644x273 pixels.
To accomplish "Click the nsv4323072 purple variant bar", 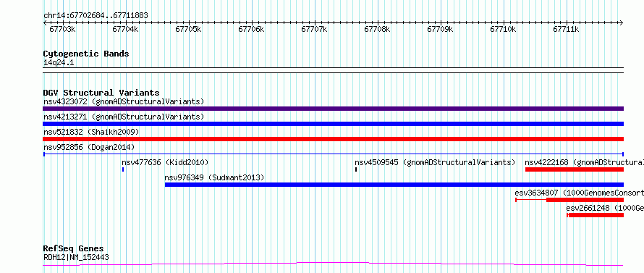I will 333,109.
